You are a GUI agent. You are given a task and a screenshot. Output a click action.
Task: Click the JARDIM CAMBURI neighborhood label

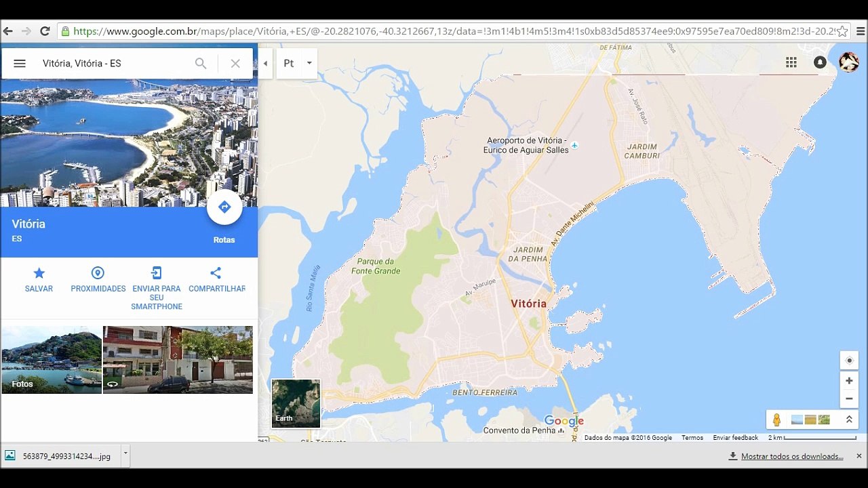[642, 151]
